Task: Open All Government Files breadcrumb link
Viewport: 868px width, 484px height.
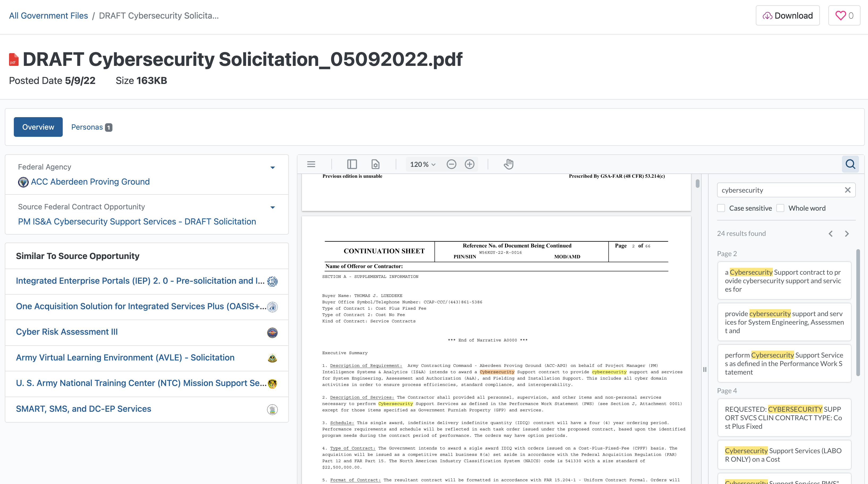Action: [49, 15]
